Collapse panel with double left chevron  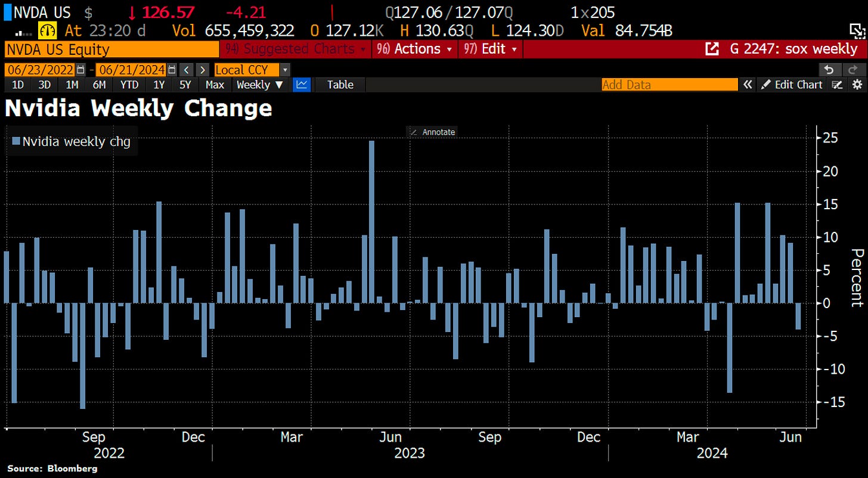[x=747, y=85]
